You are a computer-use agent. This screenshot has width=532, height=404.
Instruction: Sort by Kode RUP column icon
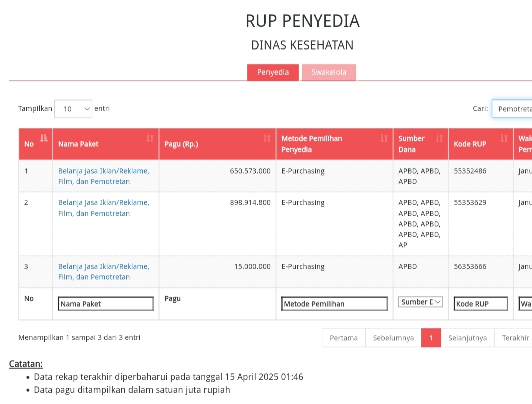tap(504, 138)
